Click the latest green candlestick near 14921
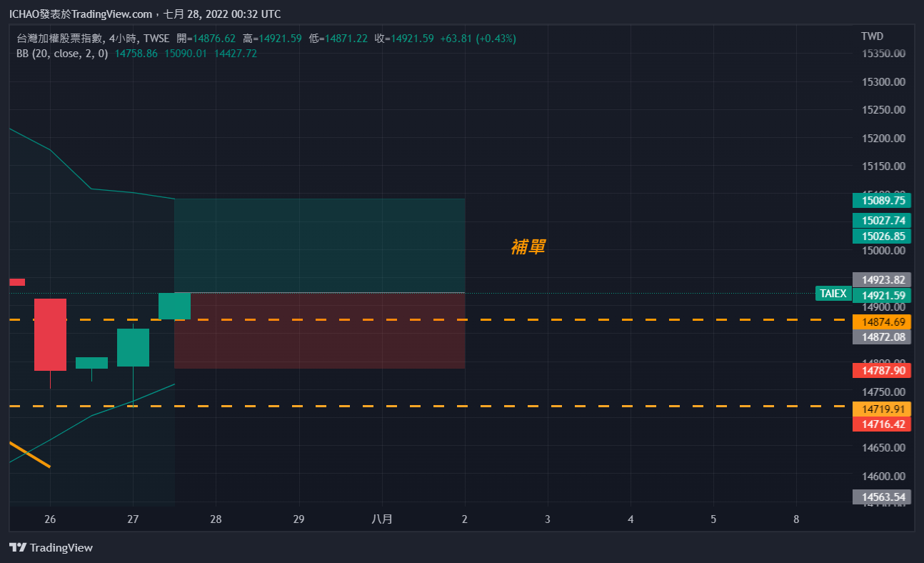Screen dimensions: 924x563 [174, 306]
